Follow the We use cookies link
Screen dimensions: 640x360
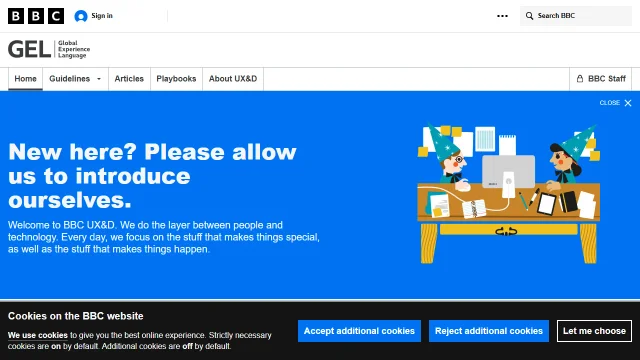tap(38, 336)
